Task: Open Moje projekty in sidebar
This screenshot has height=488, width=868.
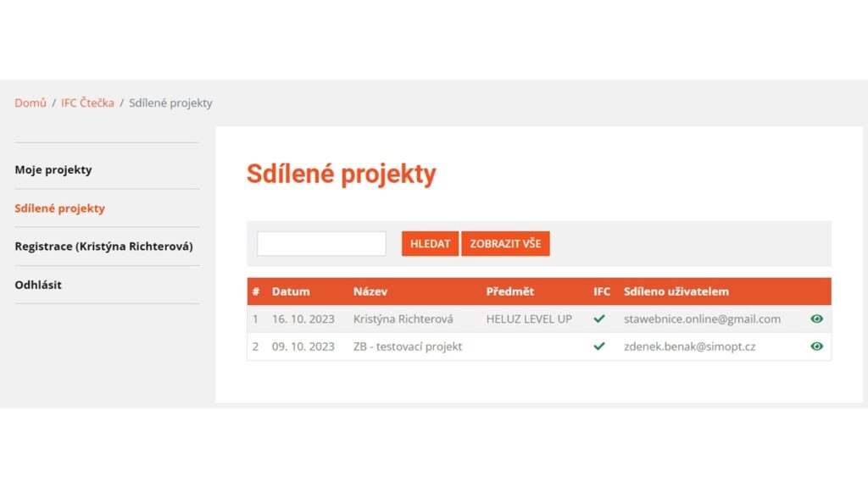Action: click(x=53, y=169)
